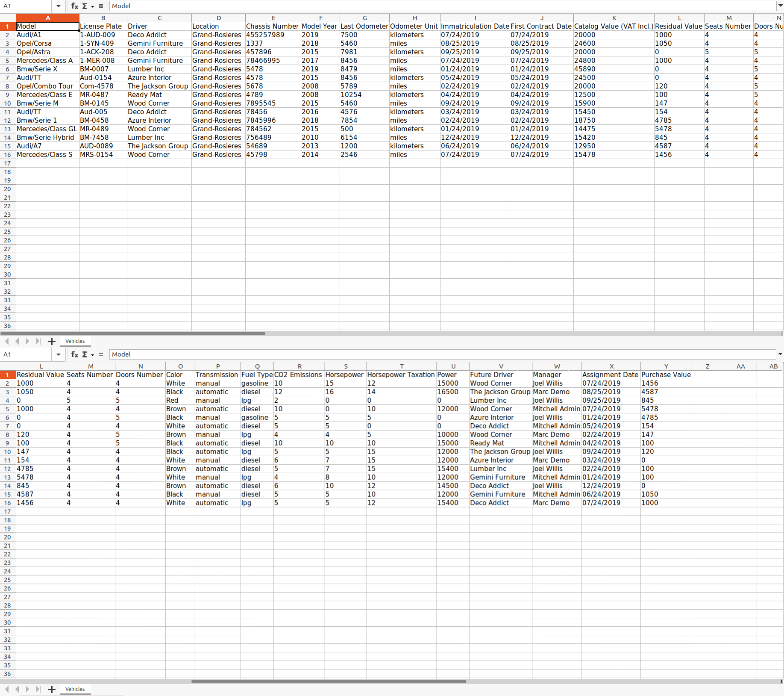Screen dimensions: 784x696
Task: Select Vehicles sheet tab in bottom pane
Action: (75, 689)
